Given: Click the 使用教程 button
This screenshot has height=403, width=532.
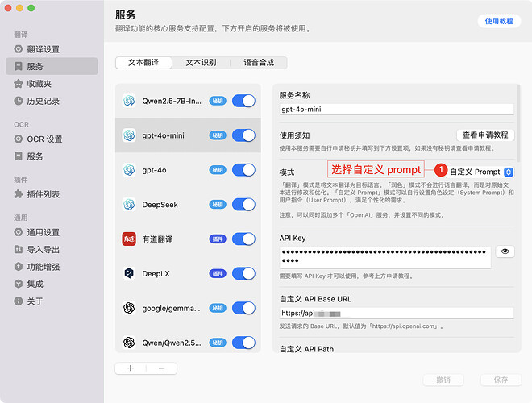Looking at the screenshot, I should (499, 21).
